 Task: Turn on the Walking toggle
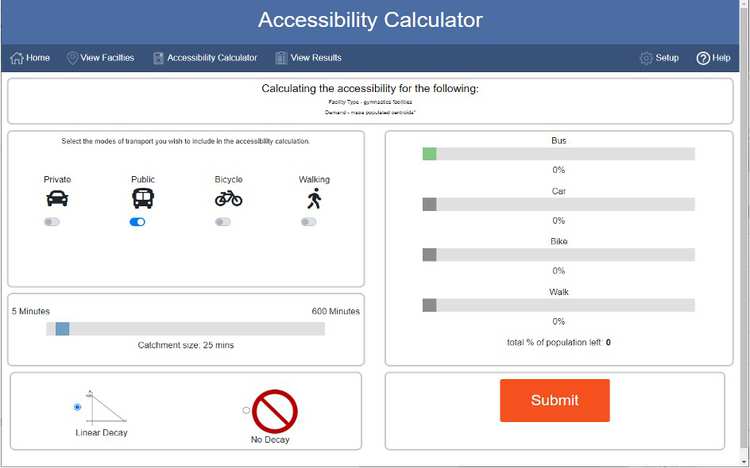(309, 222)
